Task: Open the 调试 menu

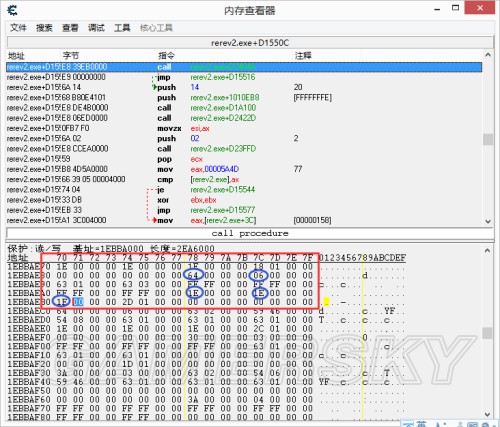Action: [x=96, y=28]
